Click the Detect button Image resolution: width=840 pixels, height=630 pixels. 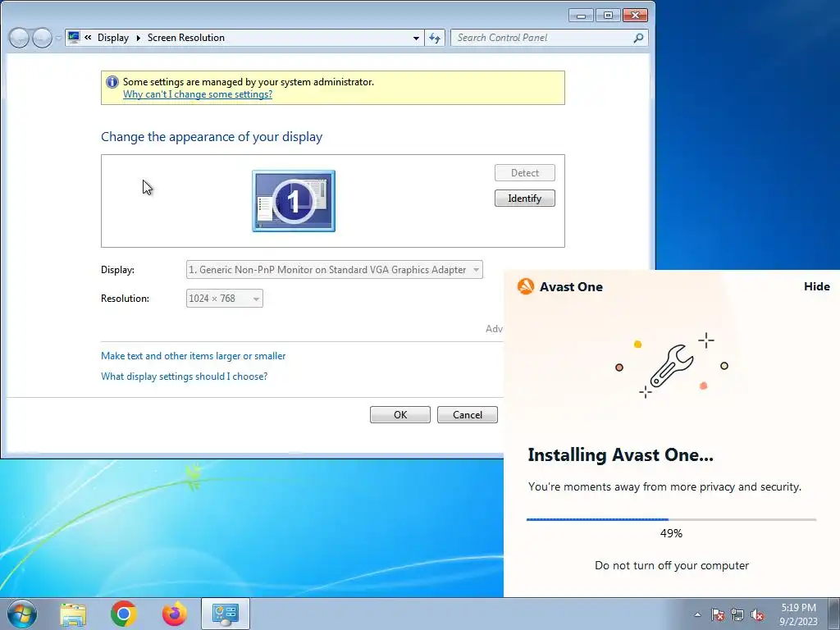(524, 173)
